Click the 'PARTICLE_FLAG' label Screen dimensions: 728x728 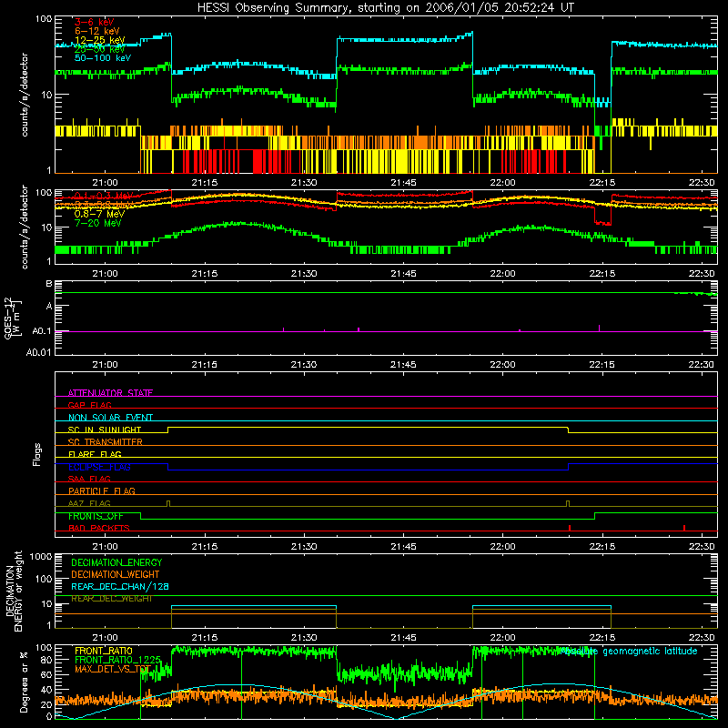(x=102, y=490)
